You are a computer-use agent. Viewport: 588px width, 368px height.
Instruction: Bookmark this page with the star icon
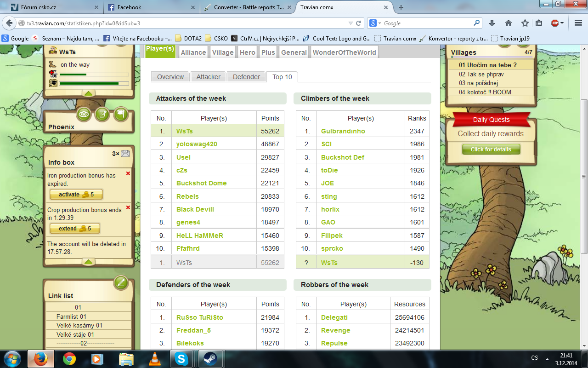[525, 23]
